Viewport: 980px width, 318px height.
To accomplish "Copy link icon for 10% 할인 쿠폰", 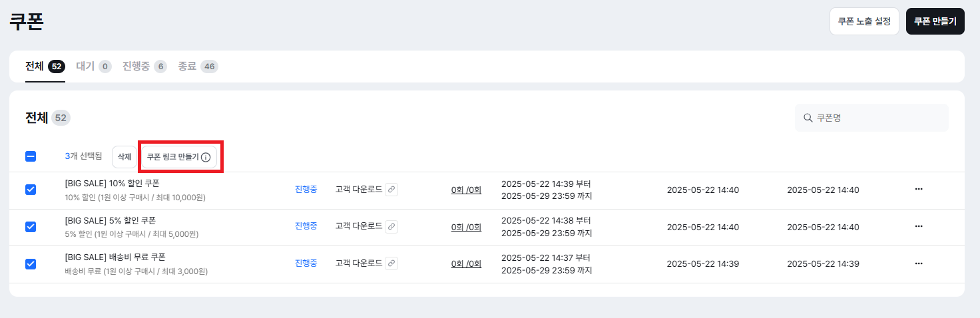I will [x=392, y=190].
